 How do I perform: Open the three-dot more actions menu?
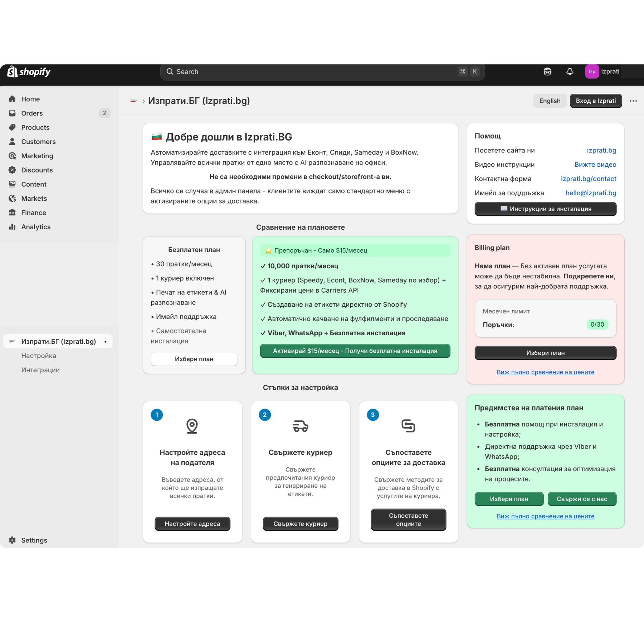pos(633,101)
